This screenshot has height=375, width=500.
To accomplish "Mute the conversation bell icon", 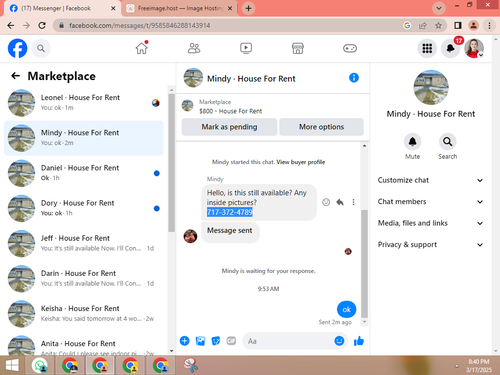I will pyautogui.click(x=413, y=142).
